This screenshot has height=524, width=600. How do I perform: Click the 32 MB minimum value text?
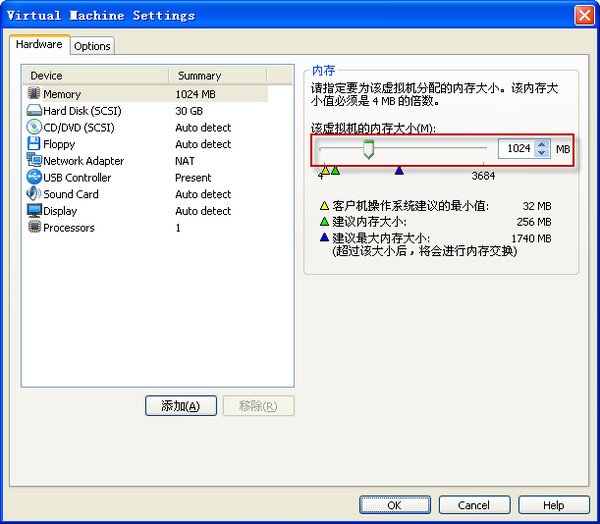tap(537, 206)
